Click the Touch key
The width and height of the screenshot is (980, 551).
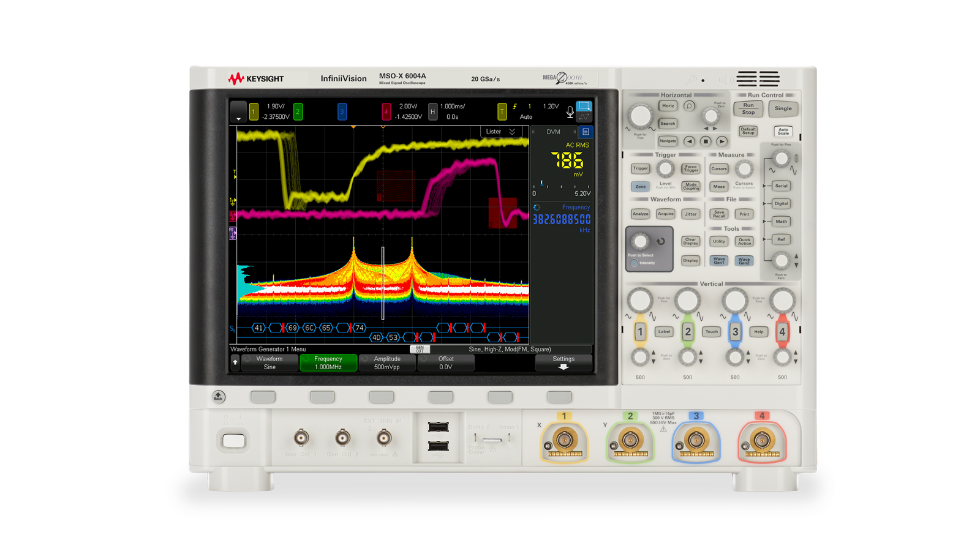[711, 332]
